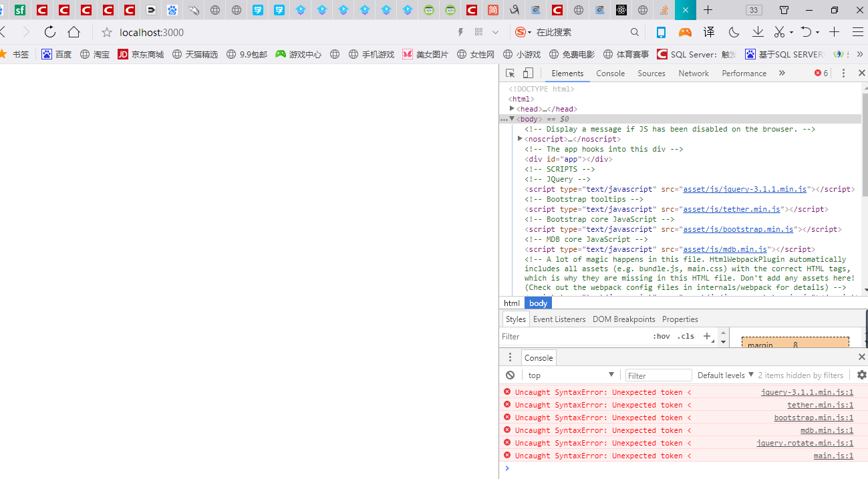The width and height of the screenshot is (868, 479).
Task: Activate the inspect element picker in DevTools
Action: (x=510, y=73)
